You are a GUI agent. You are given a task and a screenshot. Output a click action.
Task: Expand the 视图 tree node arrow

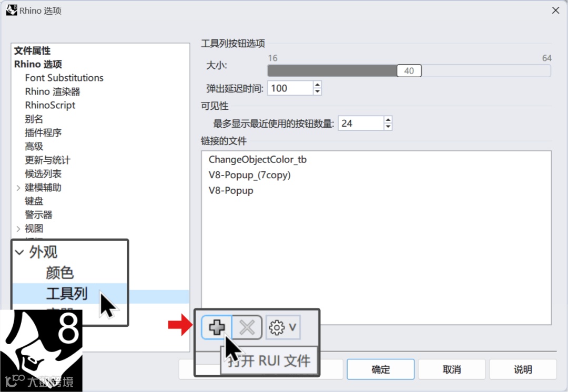point(18,229)
